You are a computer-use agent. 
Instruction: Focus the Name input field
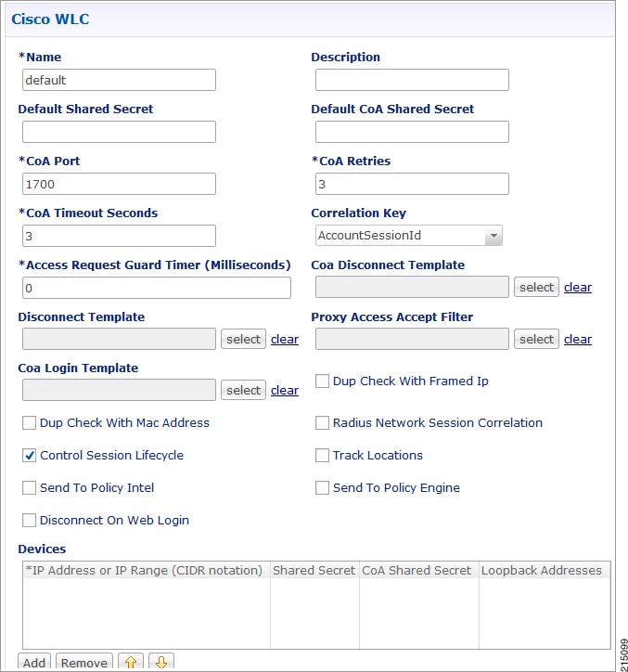click(x=119, y=80)
